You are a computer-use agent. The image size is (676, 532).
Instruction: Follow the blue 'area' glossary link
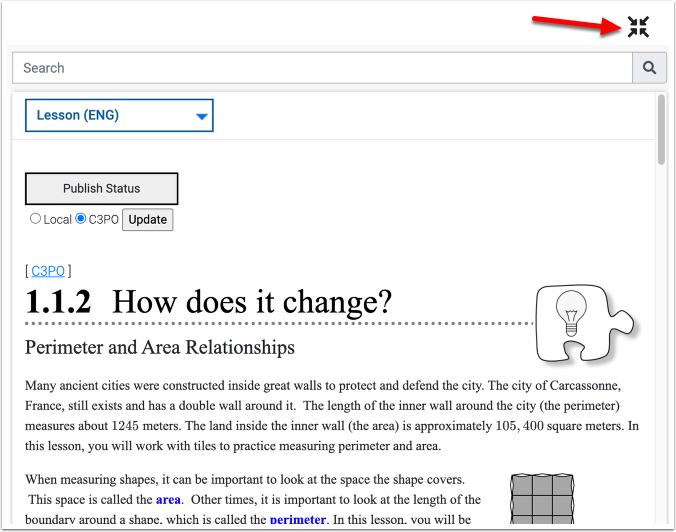[167, 499]
